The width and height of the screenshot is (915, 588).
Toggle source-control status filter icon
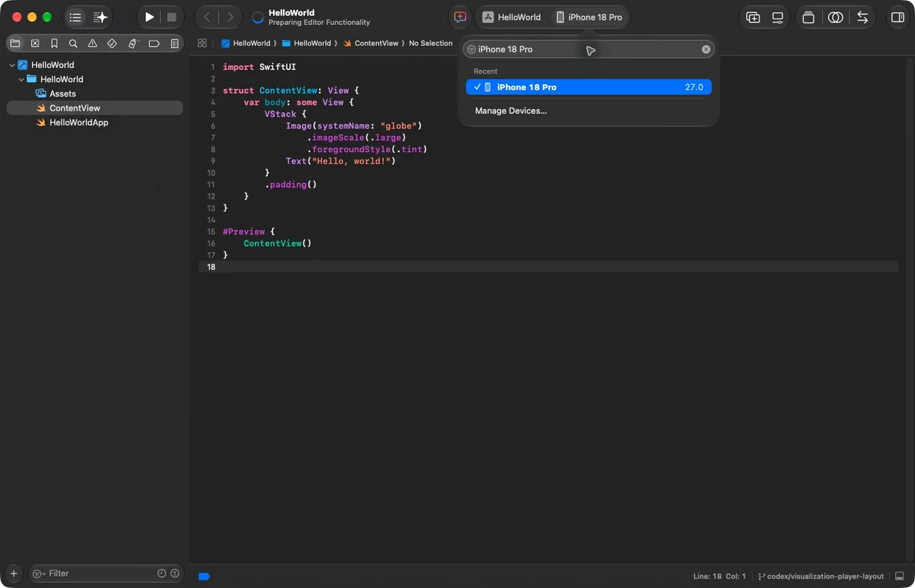174,573
